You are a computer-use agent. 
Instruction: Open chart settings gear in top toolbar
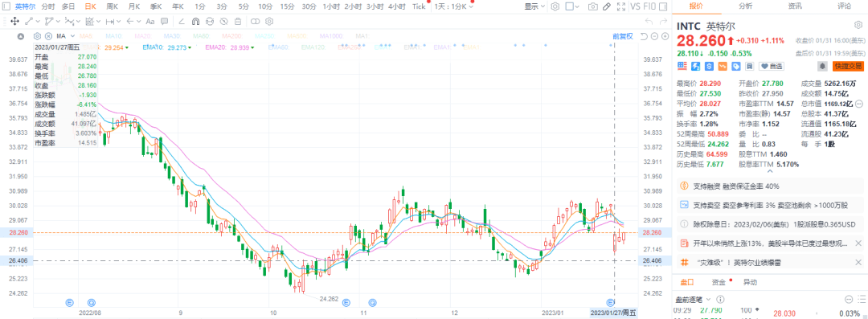[555, 6]
